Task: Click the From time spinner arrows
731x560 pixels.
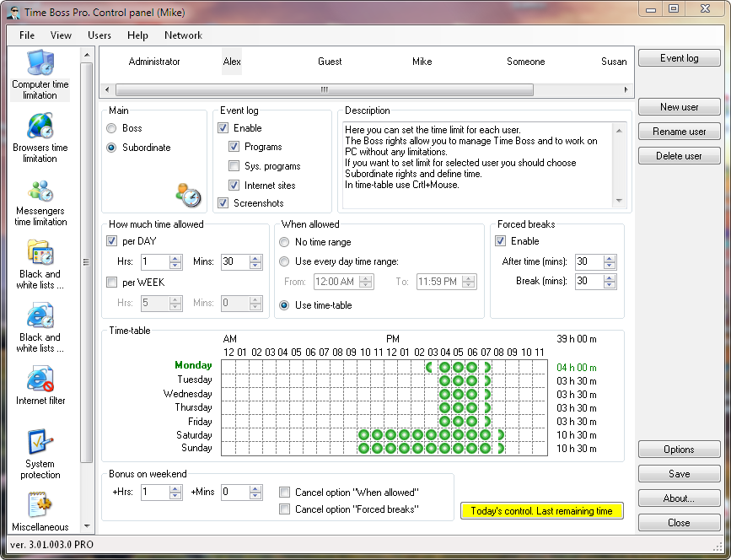Action: click(x=366, y=282)
